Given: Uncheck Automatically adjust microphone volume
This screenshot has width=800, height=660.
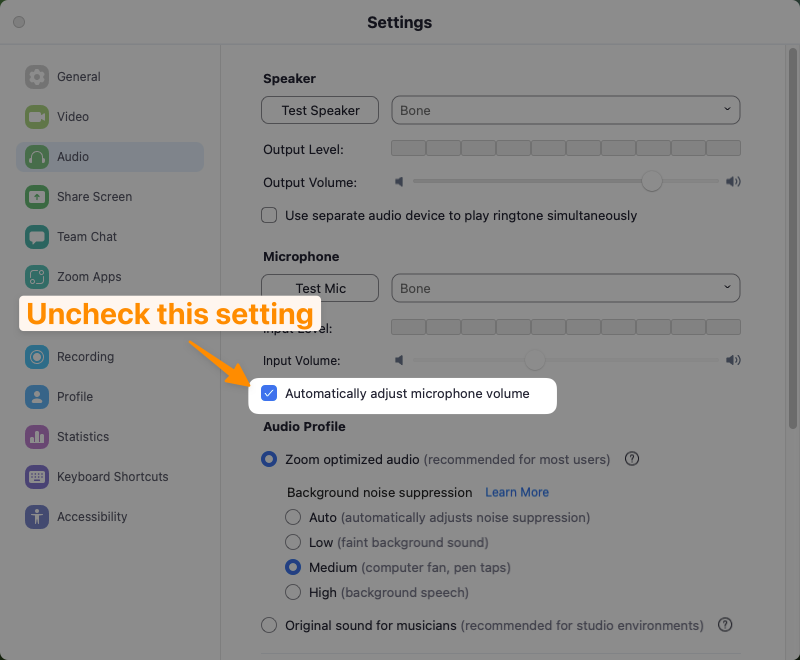Looking at the screenshot, I should (x=269, y=394).
